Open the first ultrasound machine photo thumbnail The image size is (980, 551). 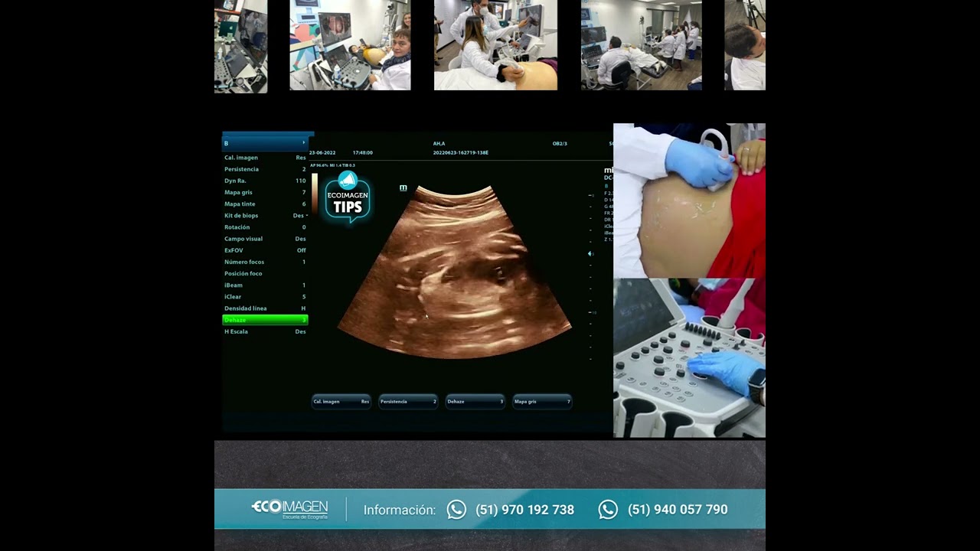pyautogui.click(x=240, y=46)
